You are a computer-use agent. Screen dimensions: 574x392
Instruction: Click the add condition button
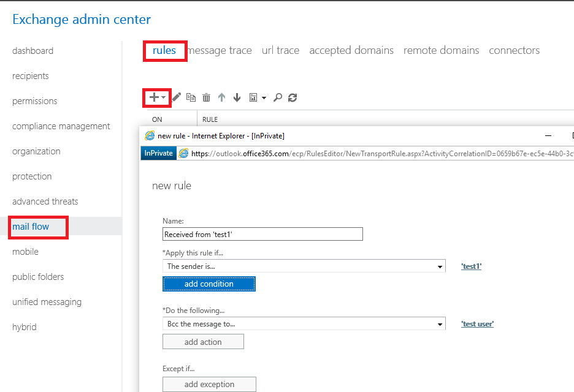point(209,284)
